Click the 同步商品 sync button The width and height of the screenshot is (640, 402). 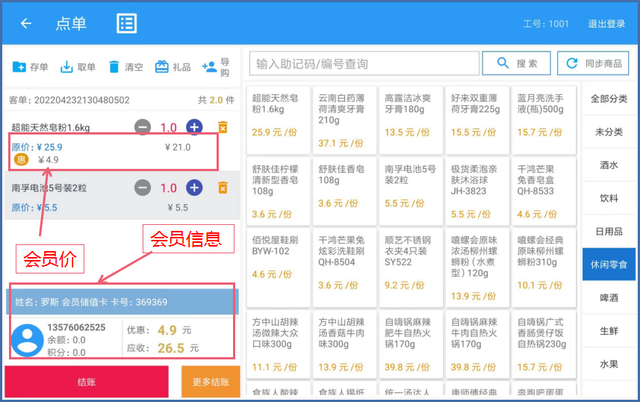tap(593, 63)
